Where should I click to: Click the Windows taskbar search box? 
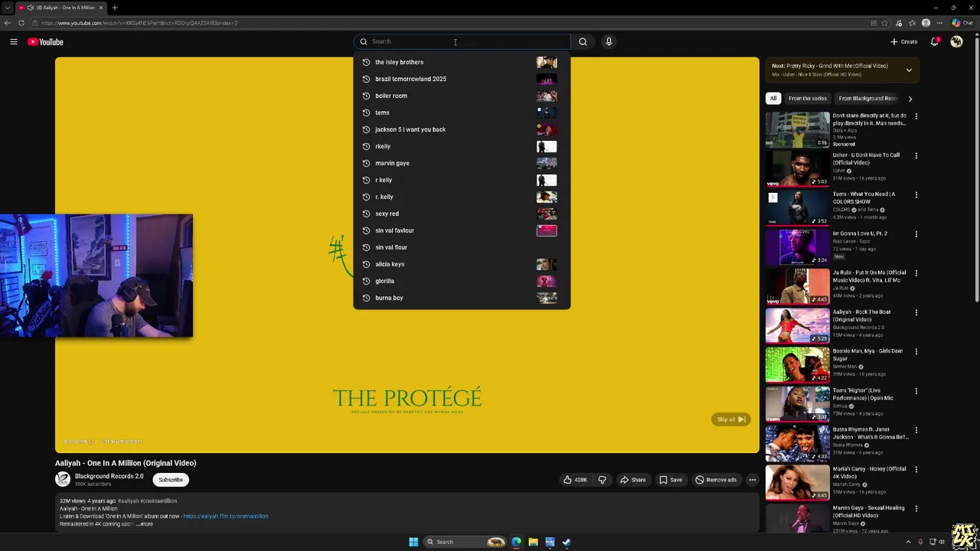click(465, 542)
